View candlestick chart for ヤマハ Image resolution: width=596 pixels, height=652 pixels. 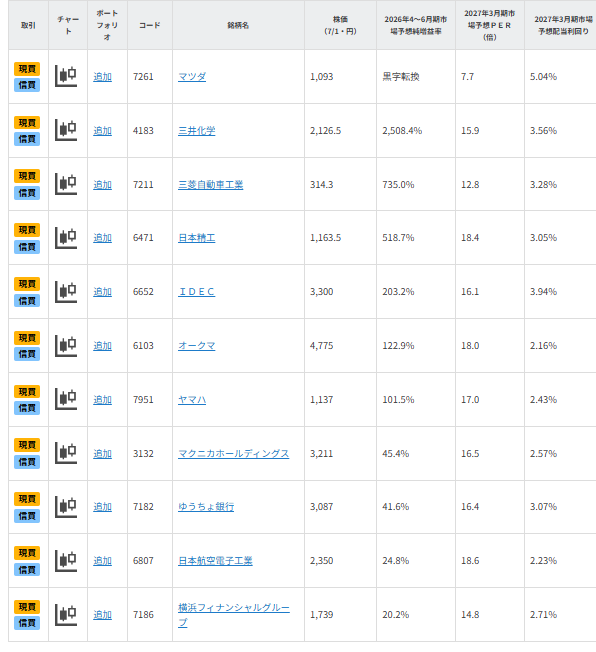(x=66, y=400)
